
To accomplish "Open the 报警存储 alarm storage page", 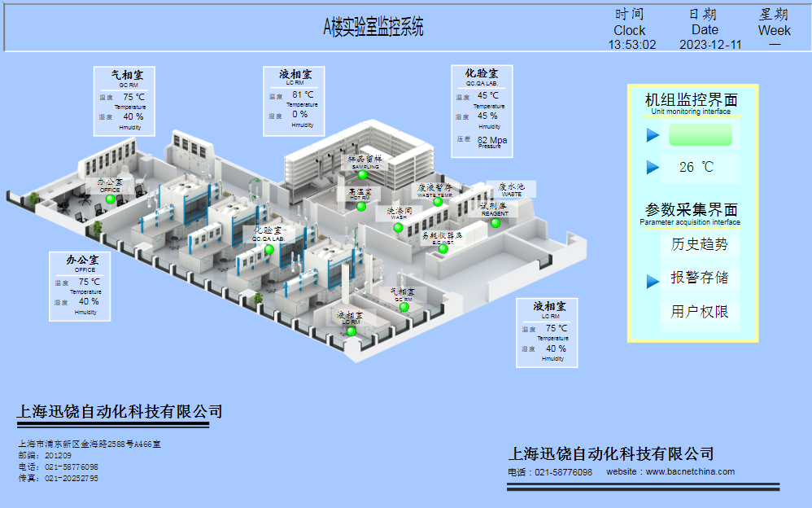I will coord(700,278).
